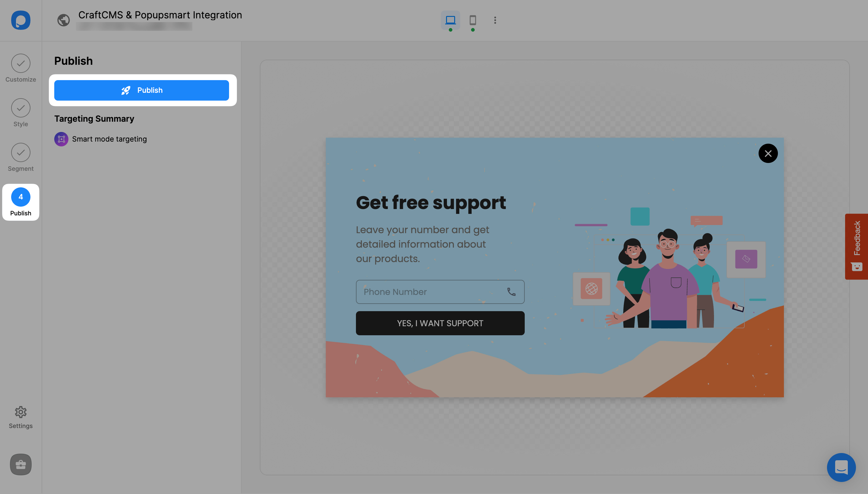The image size is (868, 494).
Task: Open the three-dot options menu
Action: click(x=495, y=20)
